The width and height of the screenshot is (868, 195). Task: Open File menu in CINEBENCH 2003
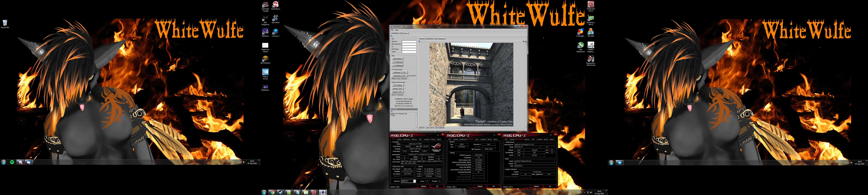(392, 30)
